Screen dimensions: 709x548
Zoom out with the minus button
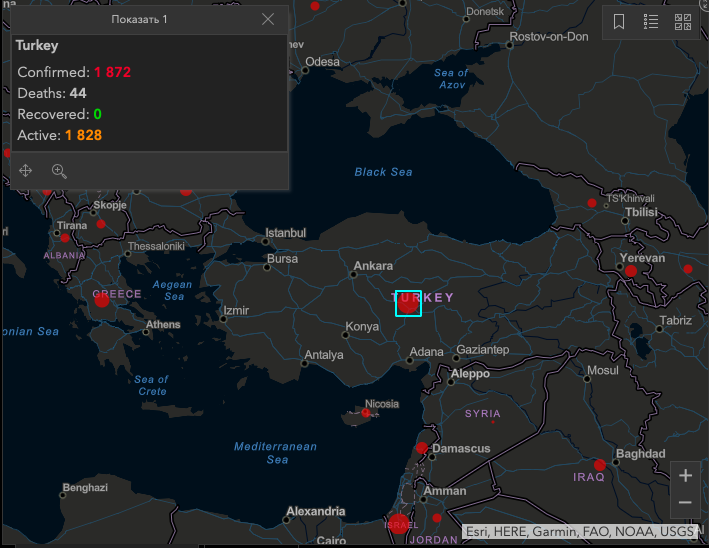click(685, 503)
